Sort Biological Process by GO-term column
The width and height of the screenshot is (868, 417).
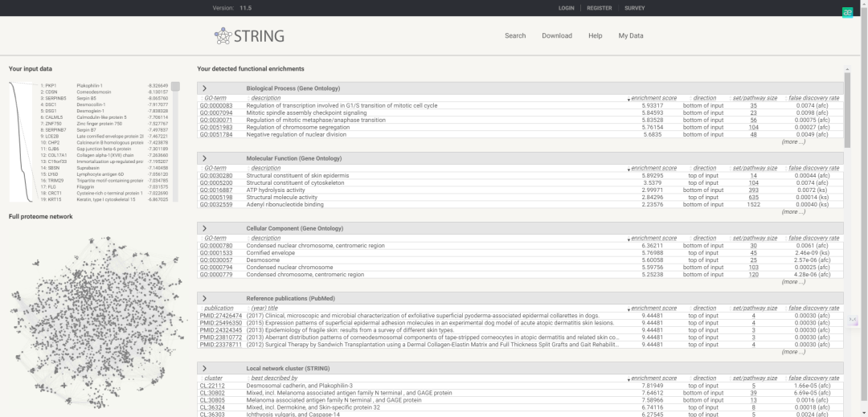point(215,98)
